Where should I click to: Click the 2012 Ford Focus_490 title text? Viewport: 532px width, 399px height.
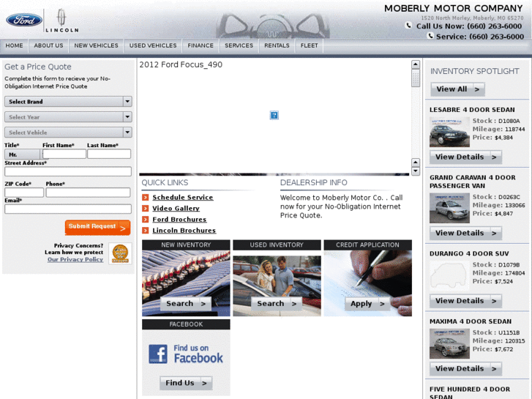pos(181,64)
